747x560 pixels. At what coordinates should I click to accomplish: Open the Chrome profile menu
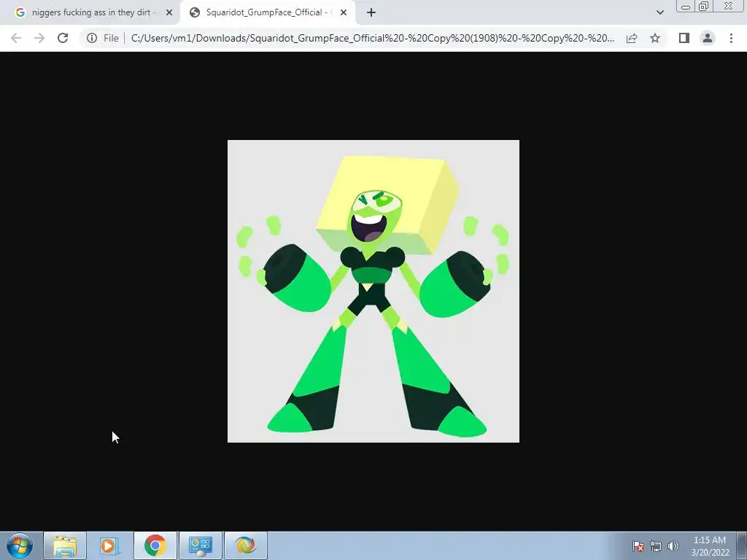coord(708,38)
